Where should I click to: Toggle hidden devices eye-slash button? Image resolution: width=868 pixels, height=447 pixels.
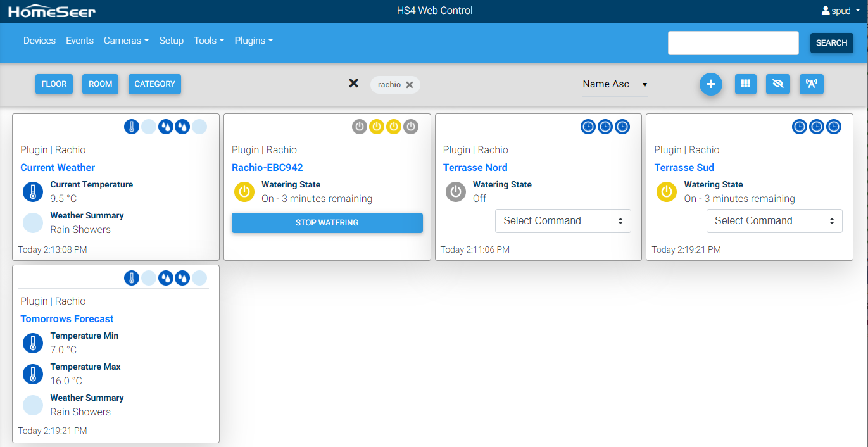pos(778,84)
